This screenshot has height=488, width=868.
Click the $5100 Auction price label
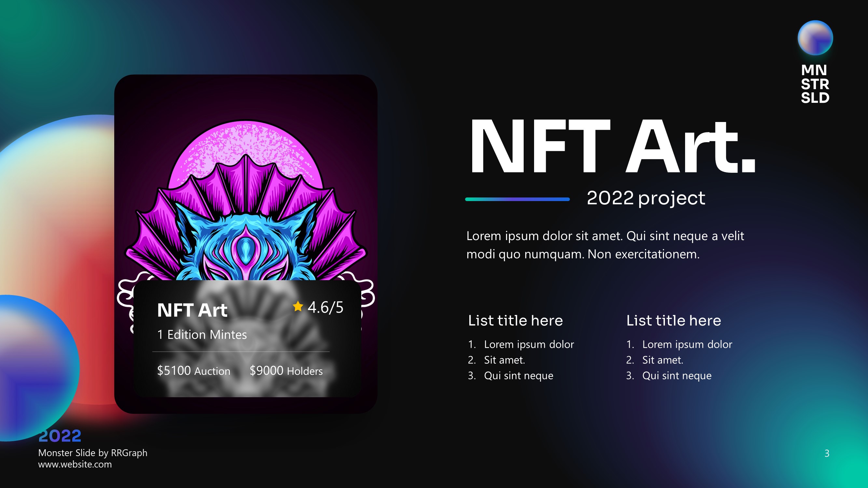click(x=194, y=371)
